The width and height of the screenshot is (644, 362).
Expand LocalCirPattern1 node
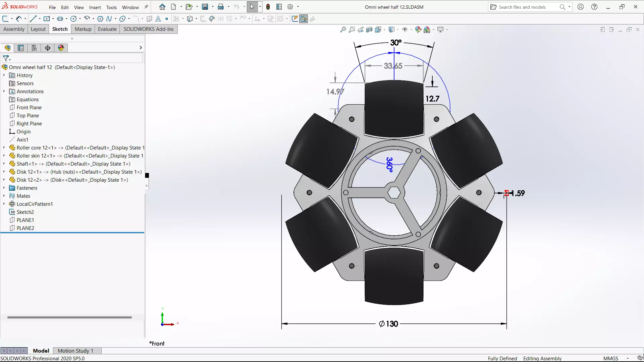4,204
